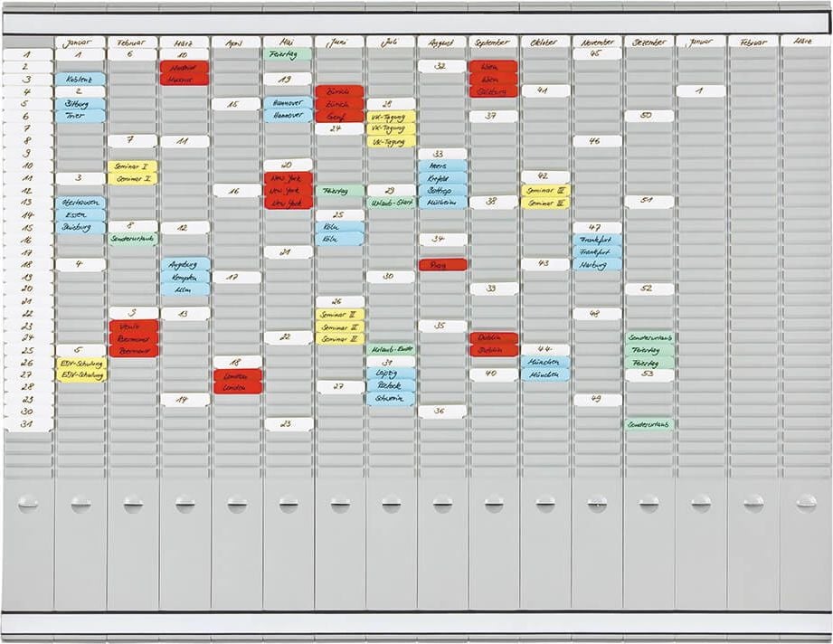Select week card 14 in März column
The width and height of the screenshot is (833, 644).
coord(185,400)
